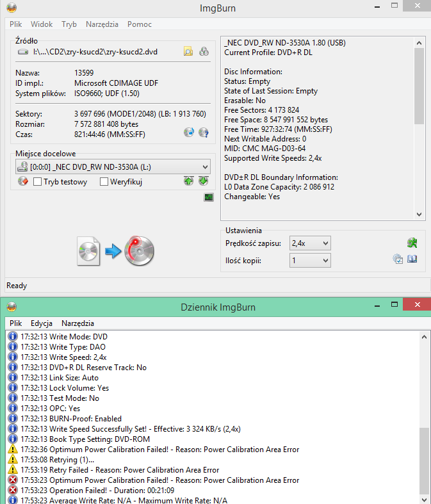This screenshot has width=431, height=504.
Task: Open the Widok menu
Action: pyautogui.click(x=42, y=24)
